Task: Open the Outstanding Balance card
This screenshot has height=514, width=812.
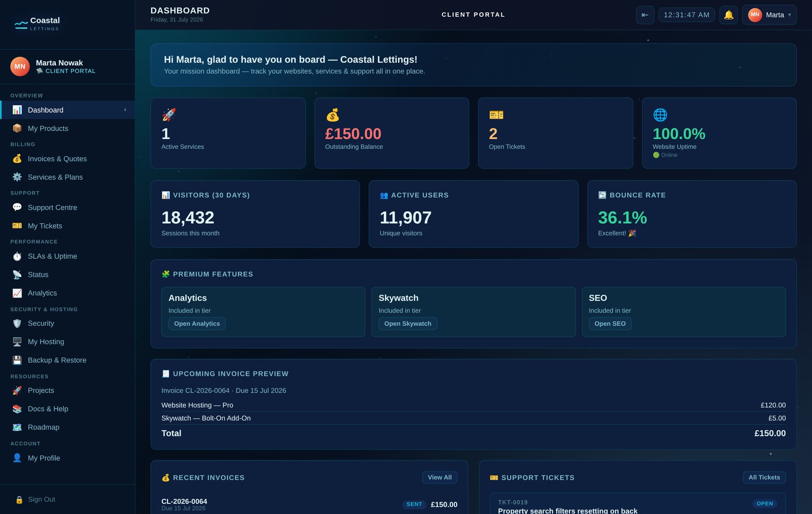Action: tap(392, 133)
